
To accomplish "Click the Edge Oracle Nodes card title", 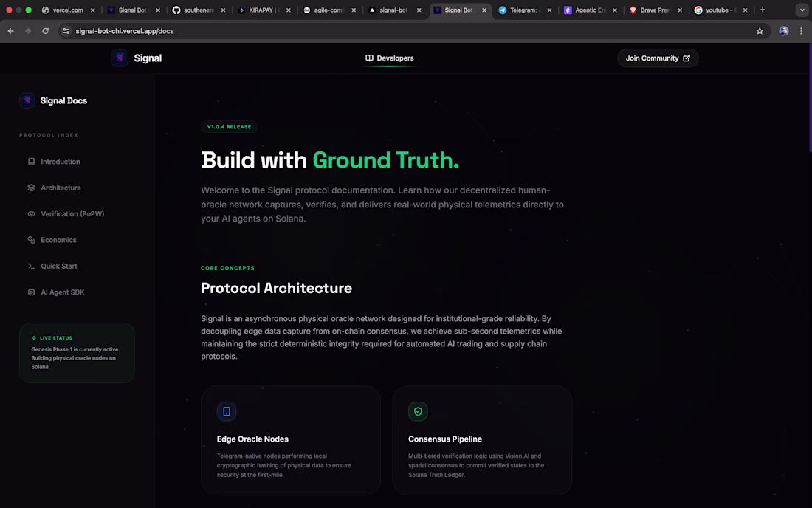I will click(x=252, y=439).
